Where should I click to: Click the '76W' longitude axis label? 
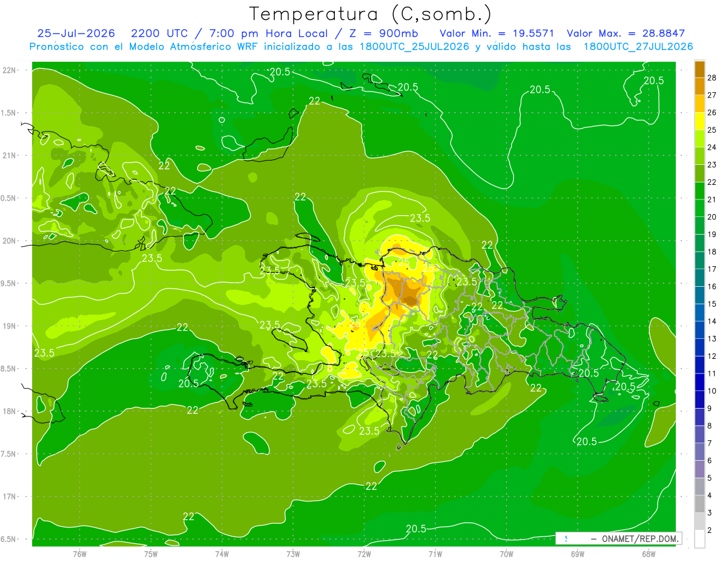79,554
